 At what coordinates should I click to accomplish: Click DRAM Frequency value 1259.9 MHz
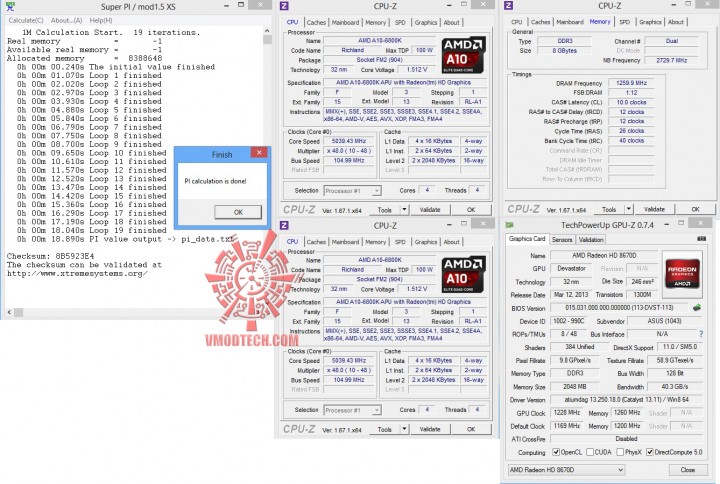pos(631,83)
